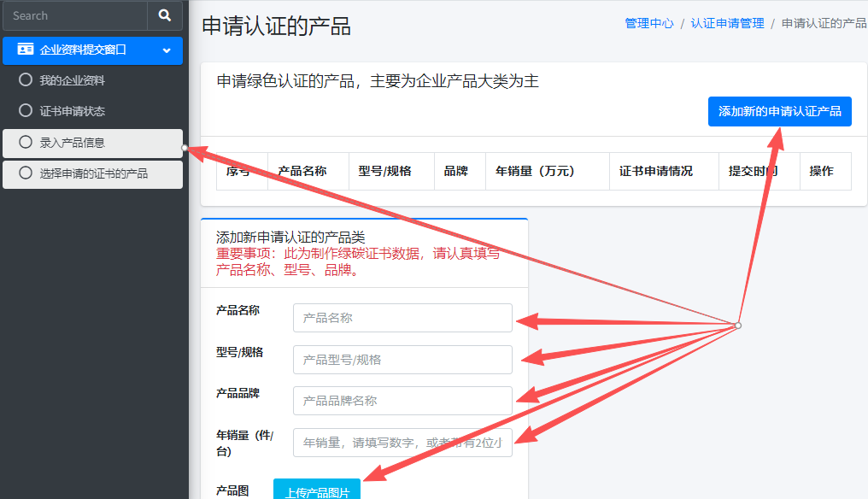Click the circle icon beside 我的企业资料
The height and width of the screenshot is (499, 868).
26,79
